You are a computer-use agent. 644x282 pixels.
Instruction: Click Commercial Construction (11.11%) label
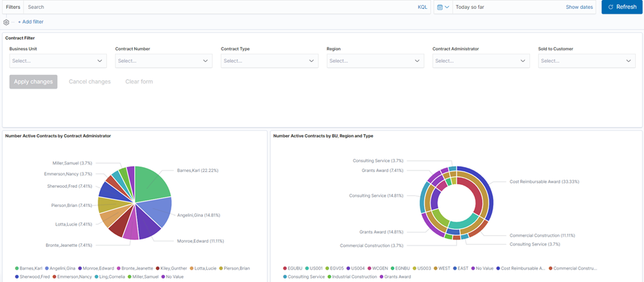(x=542, y=236)
